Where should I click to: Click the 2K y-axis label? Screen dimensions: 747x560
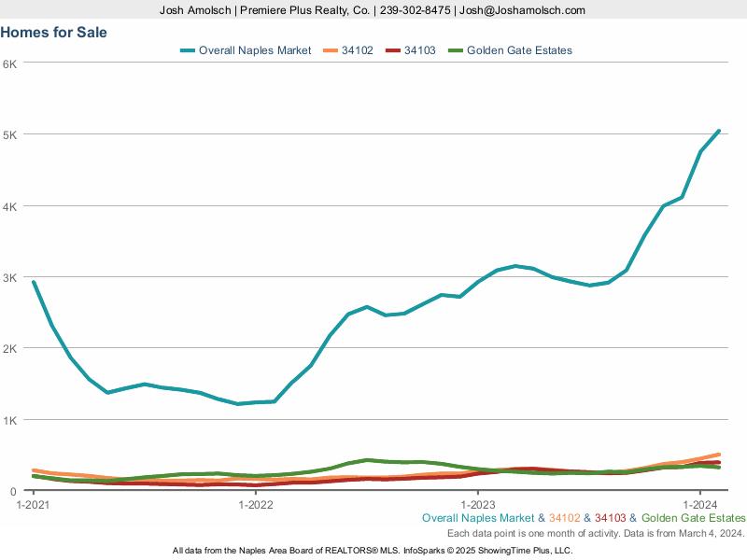click(x=9, y=348)
